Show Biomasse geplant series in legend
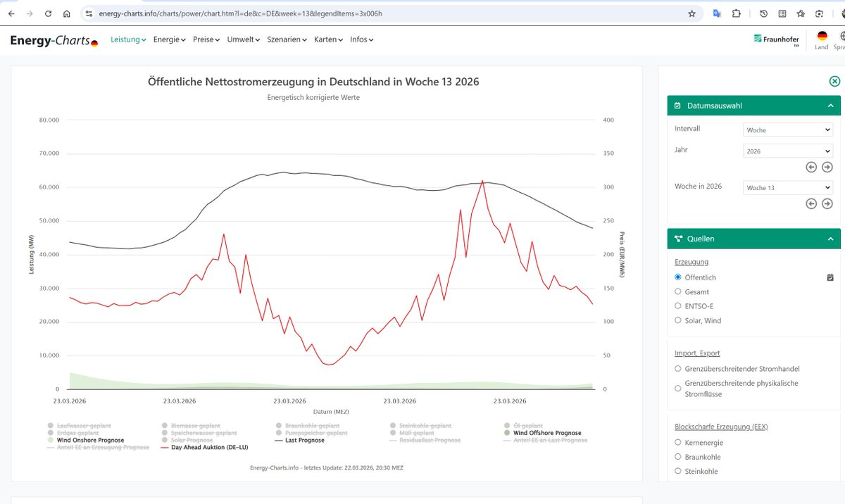The image size is (845, 504). pyautogui.click(x=190, y=426)
